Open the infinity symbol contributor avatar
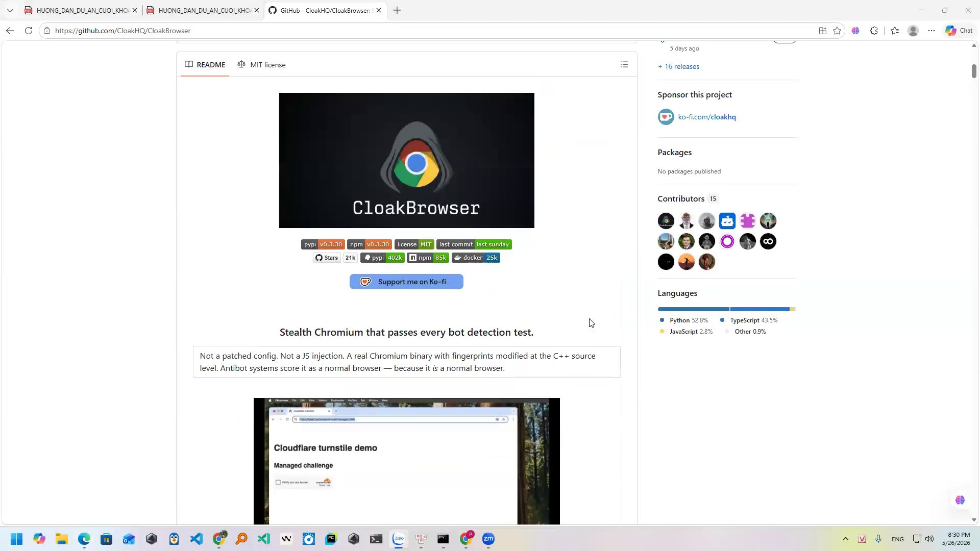Screen dimensions: 980x551 tap(768, 241)
